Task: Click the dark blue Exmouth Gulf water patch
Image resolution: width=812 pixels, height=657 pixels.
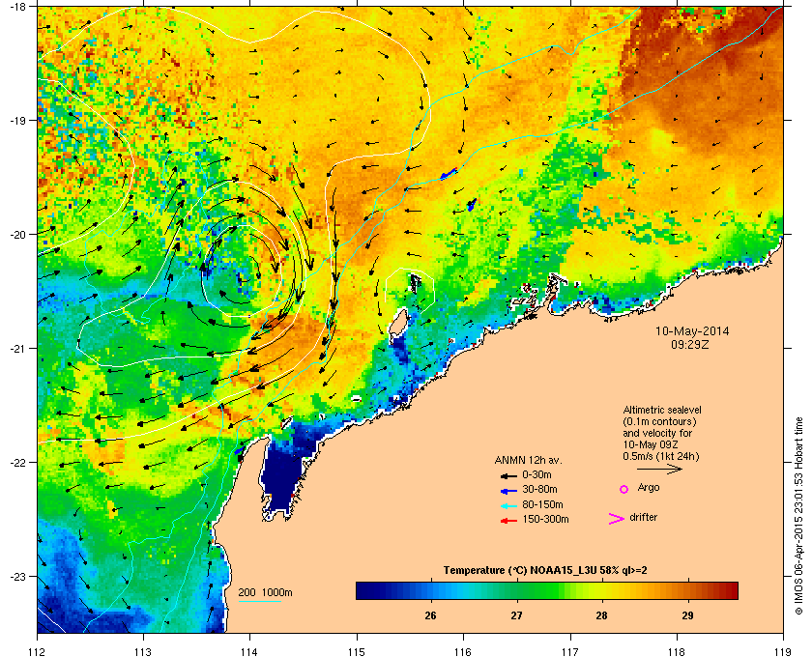Action: (281, 474)
